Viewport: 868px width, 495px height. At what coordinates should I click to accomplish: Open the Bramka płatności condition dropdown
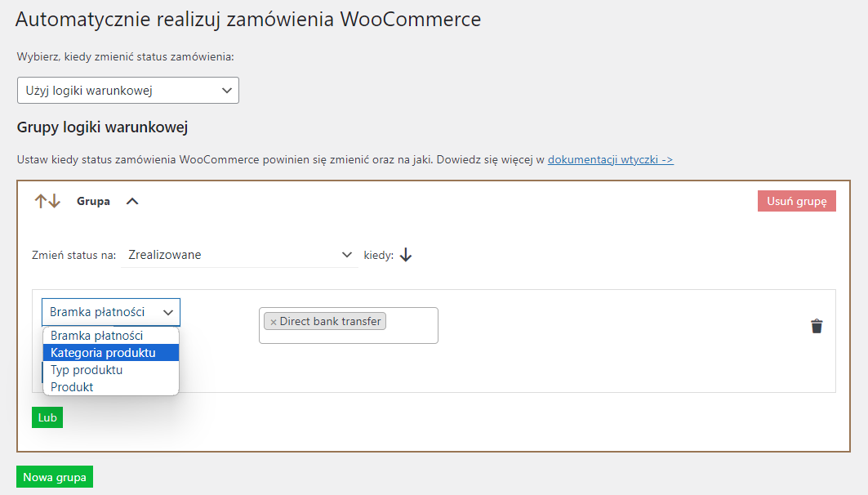click(x=111, y=312)
